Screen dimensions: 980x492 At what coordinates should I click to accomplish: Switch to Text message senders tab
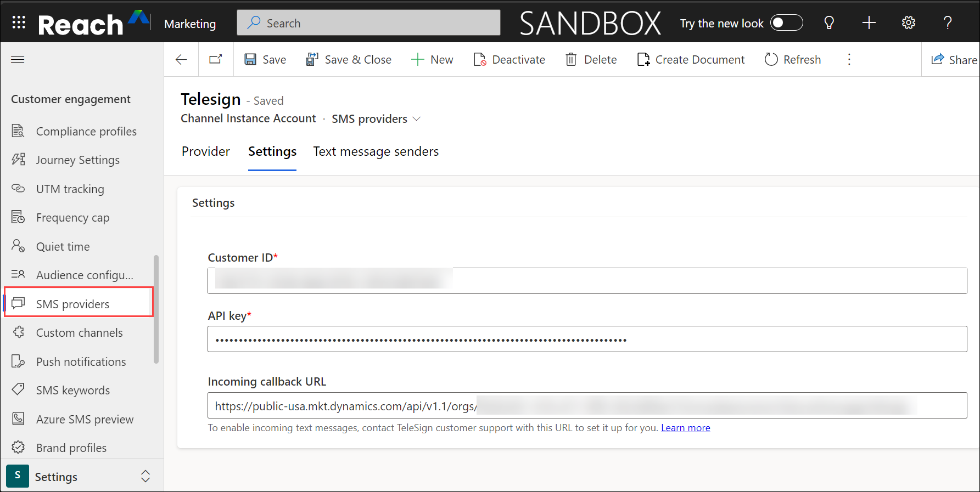tap(376, 151)
